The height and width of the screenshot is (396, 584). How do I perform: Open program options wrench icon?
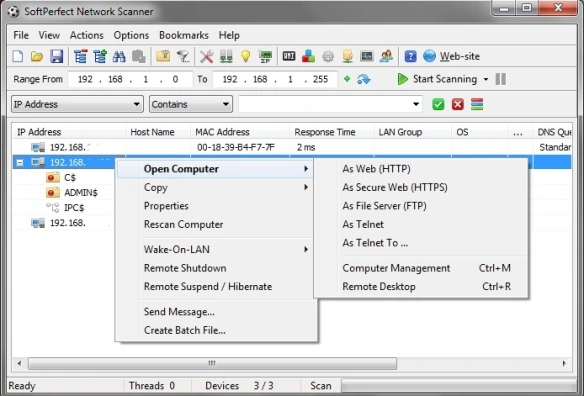click(x=206, y=56)
